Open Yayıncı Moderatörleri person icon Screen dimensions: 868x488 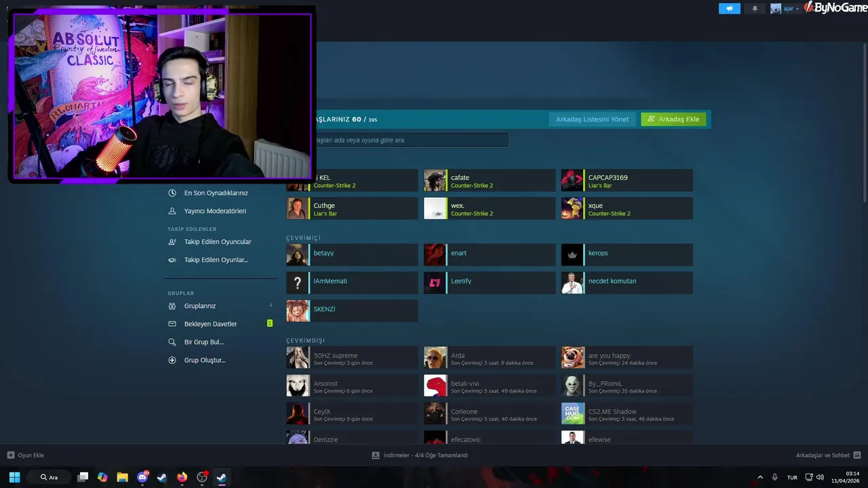(172, 211)
